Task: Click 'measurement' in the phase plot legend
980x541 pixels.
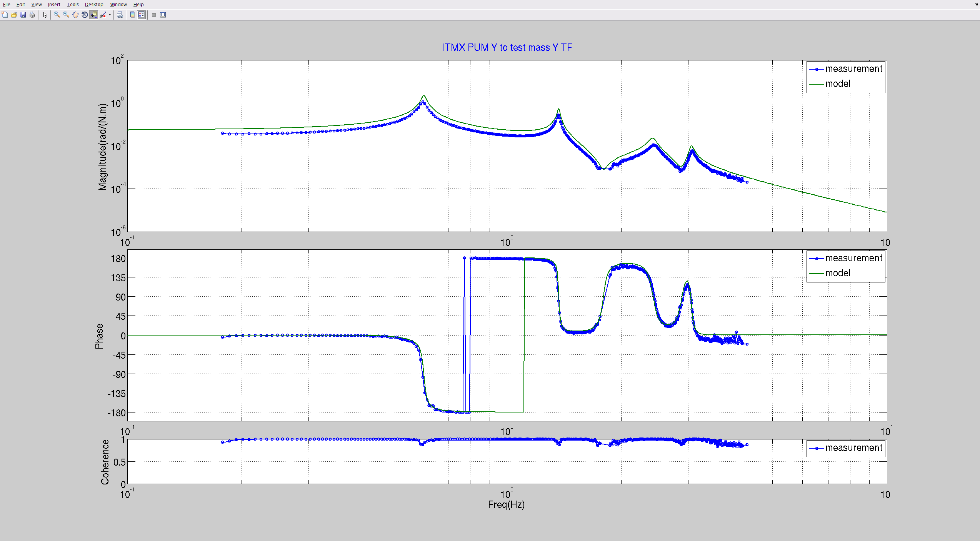Action: point(854,258)
